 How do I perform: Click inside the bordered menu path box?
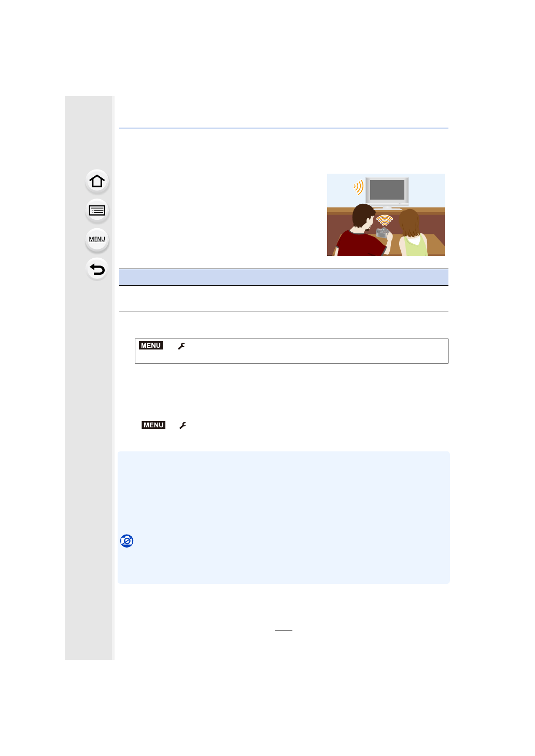(291, 351)
